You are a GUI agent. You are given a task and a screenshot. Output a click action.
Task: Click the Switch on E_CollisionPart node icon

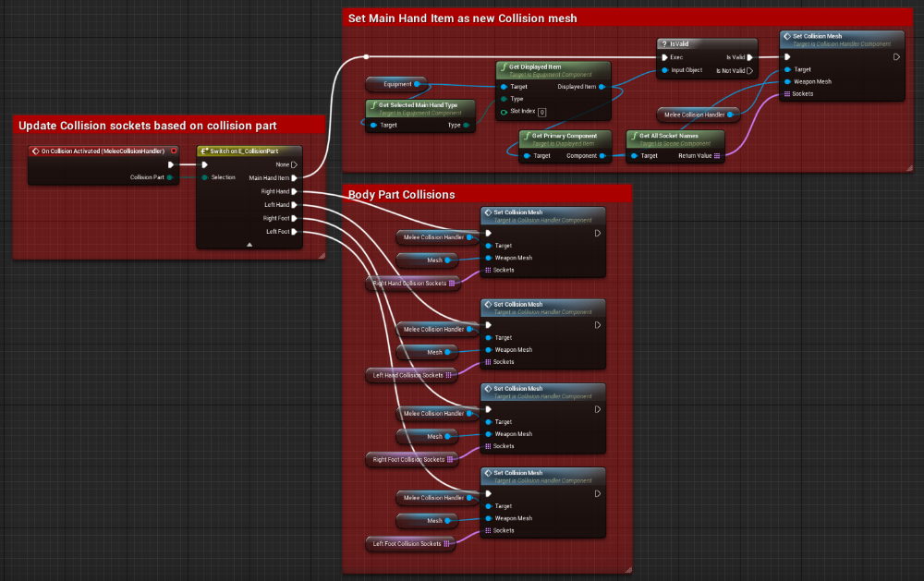coord(204,151)
